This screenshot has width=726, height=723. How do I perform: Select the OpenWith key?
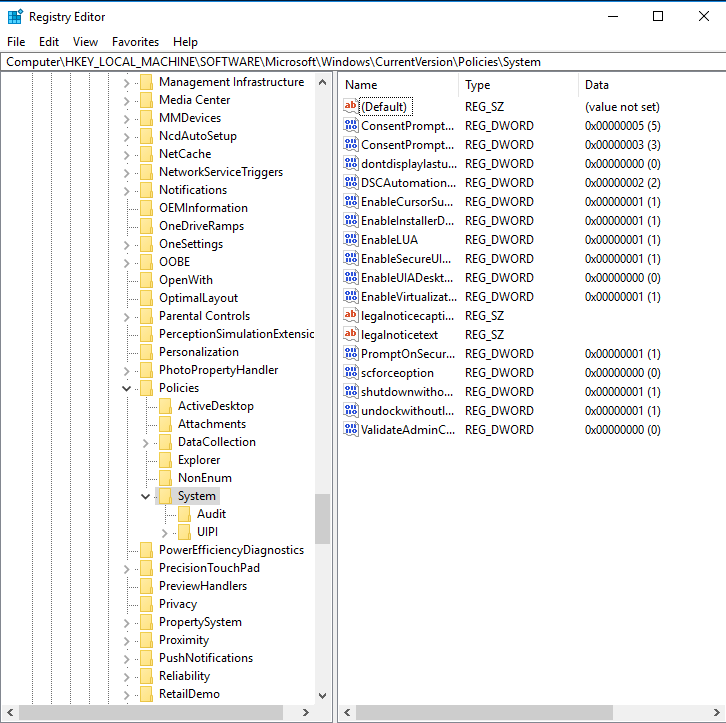(x=186, y=280)
